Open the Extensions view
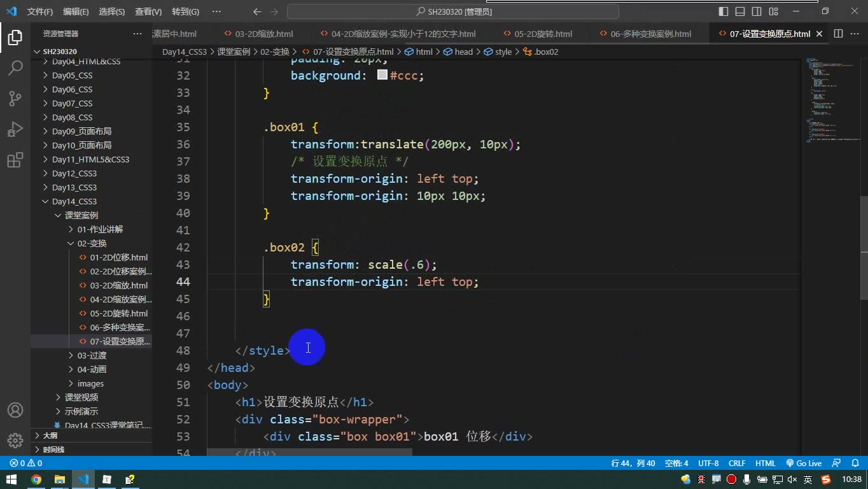Screen dimensions: 868x489 (x=15, y=160)
